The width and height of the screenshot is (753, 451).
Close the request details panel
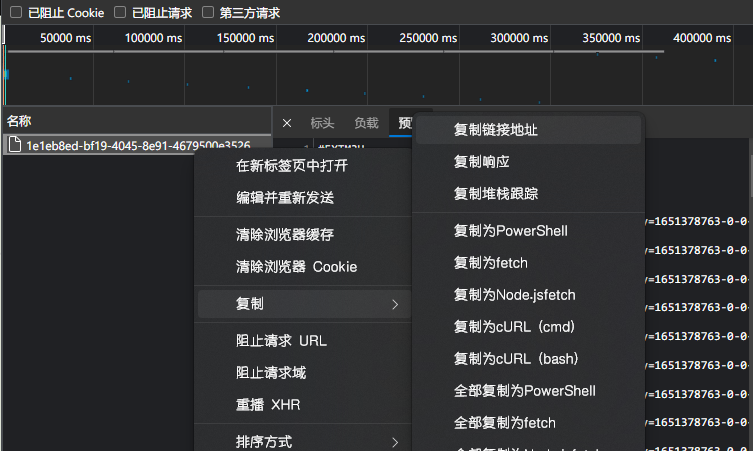pos(287,124)
